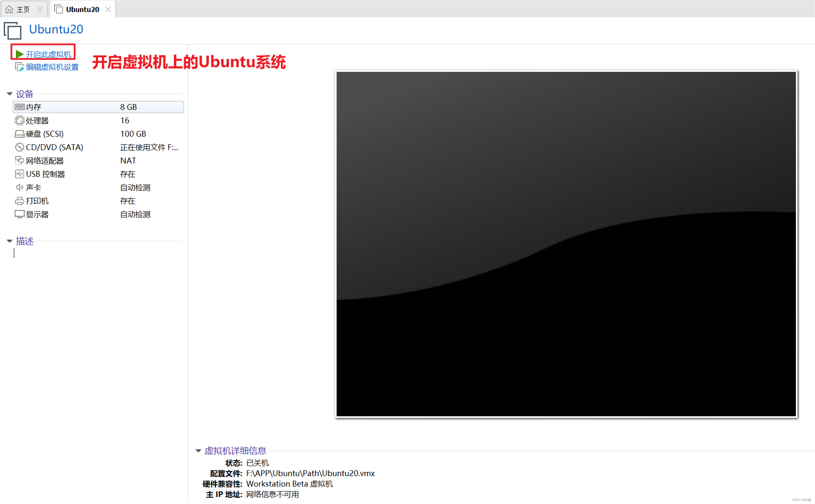Click the USB 控制器 存在 value
The width and height of the screenshot is (815, 504).
tap(128, 174)
